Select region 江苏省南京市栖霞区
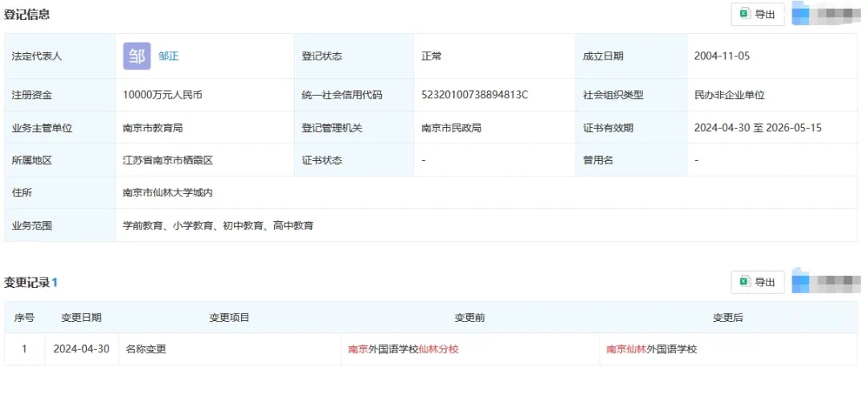This screenshot has width=868, height=395. [x=168, y=161]
